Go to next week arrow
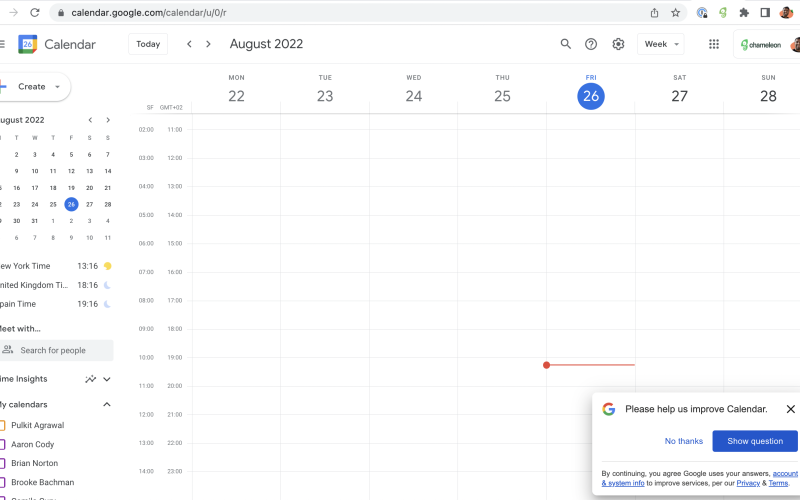Viewport: 800px width, 500px height. pyautogui.click(x=208, y=44)
